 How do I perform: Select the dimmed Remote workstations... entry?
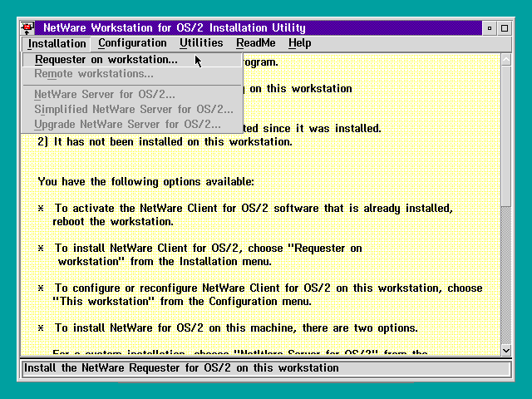(x=132, y=74)
